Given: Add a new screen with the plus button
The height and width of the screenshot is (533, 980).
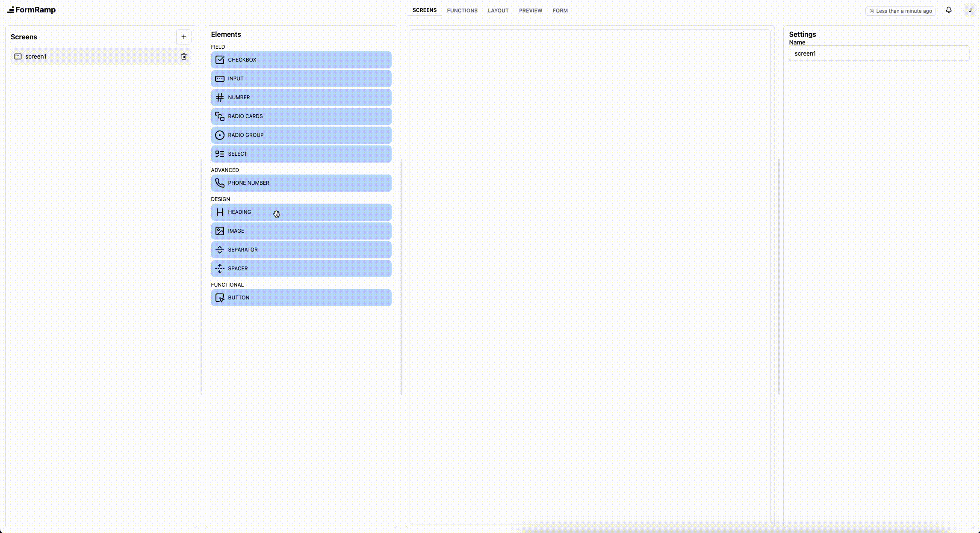Looking at the screenshot, I should tap(184, 37).
